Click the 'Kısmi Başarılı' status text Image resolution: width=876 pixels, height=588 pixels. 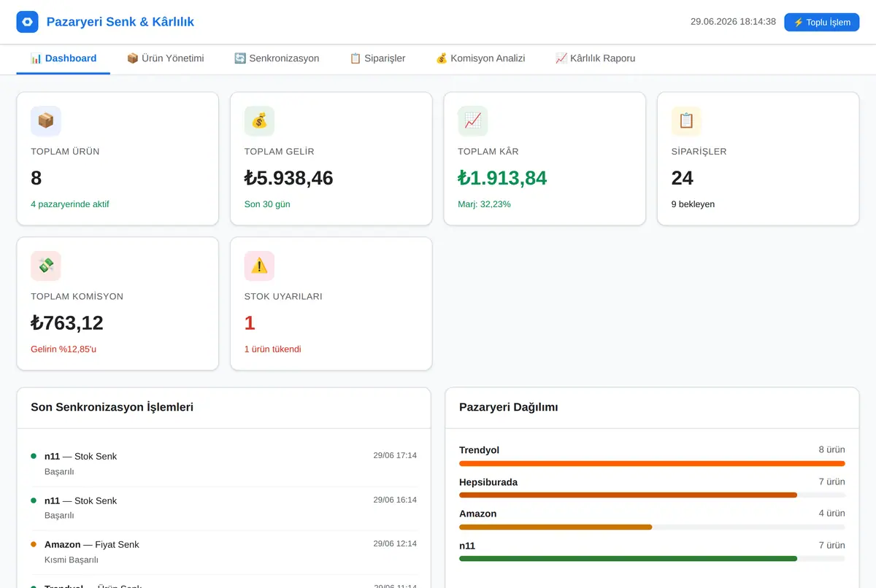pyautogui.click(x=72, y=560)
